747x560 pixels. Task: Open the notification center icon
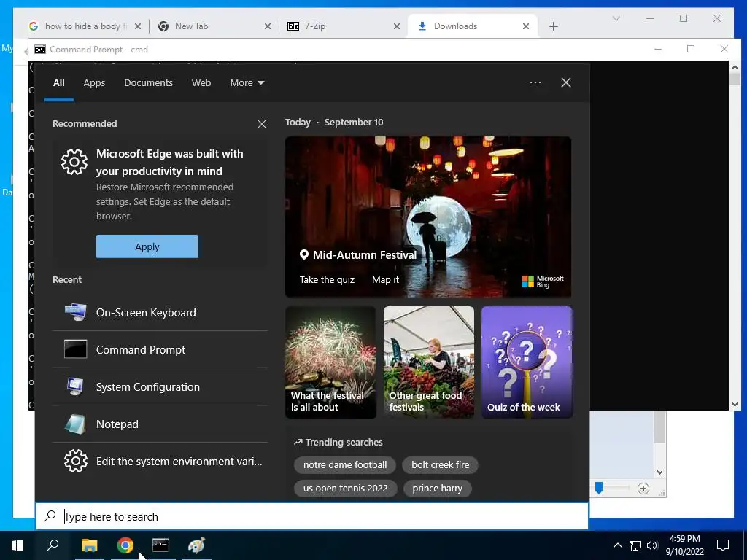coord(723,545)
